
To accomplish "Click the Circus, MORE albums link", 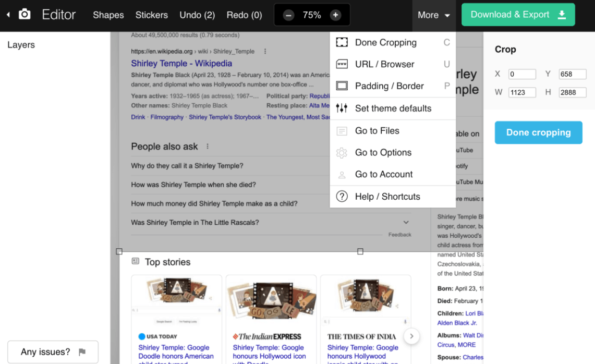I will 456,345.
